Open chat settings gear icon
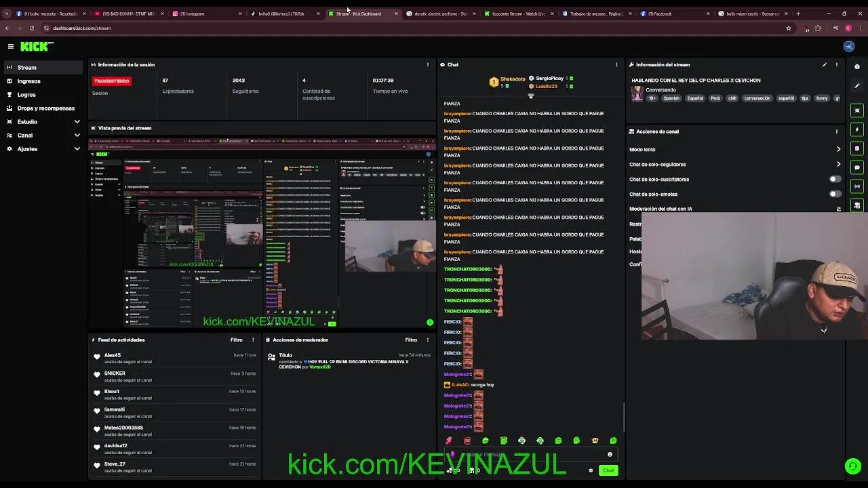 591,470
